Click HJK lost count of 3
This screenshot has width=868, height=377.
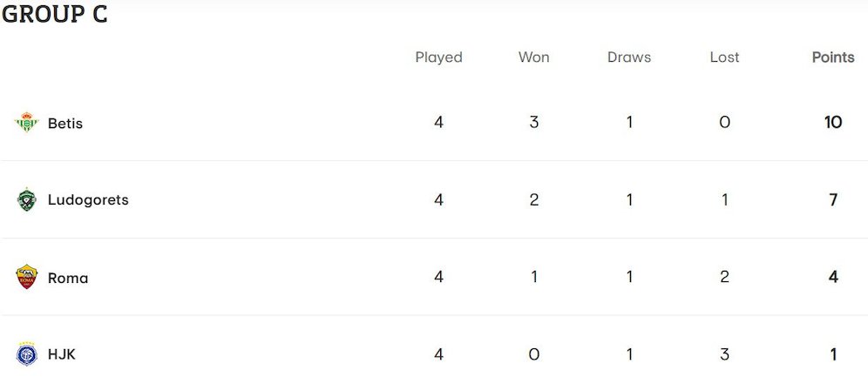724,354
